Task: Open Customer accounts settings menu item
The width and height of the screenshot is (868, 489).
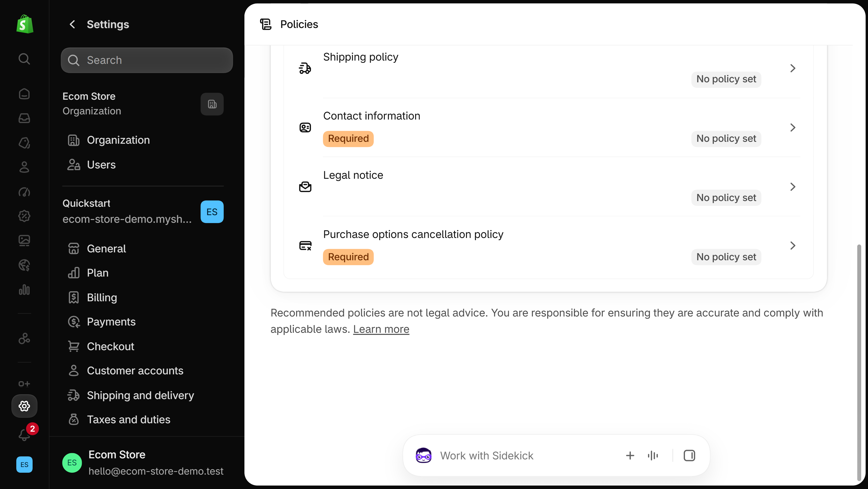Action: [x=143, y=371]
